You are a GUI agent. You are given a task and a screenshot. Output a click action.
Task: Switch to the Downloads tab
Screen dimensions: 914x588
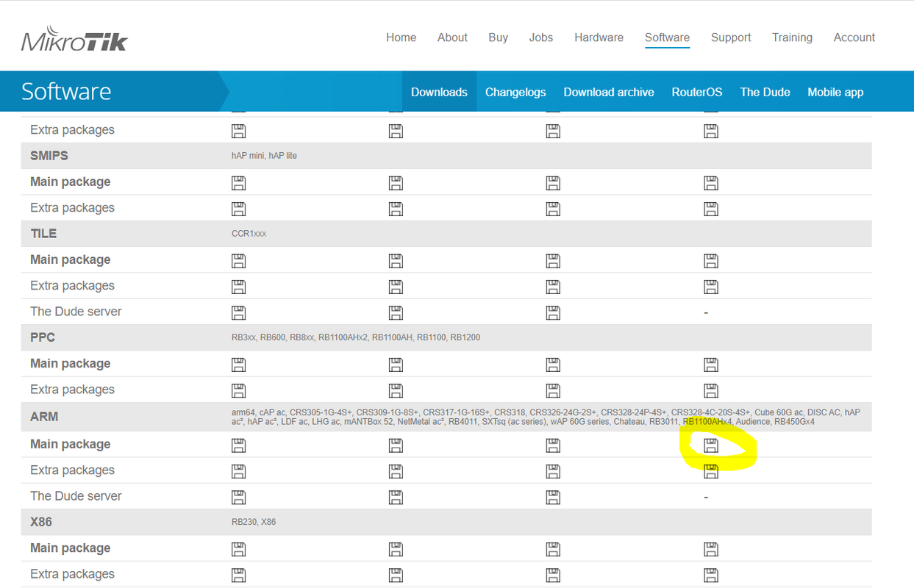click(x=439, y=92)
